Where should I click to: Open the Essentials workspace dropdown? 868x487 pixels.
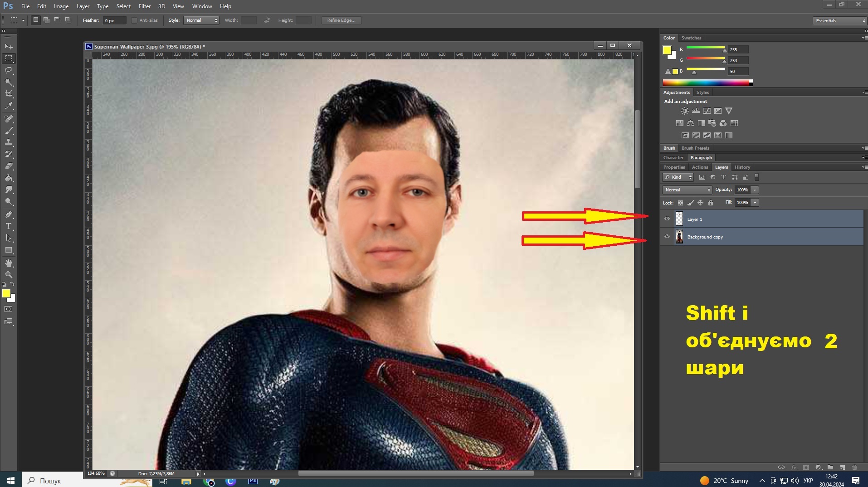[x=839, y=21]
